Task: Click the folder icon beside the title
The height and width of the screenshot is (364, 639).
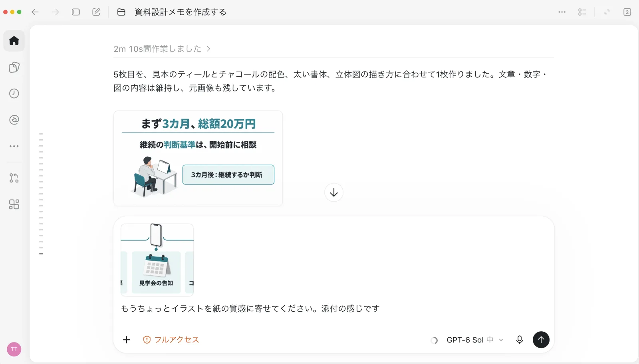Action: pos(121,12)
